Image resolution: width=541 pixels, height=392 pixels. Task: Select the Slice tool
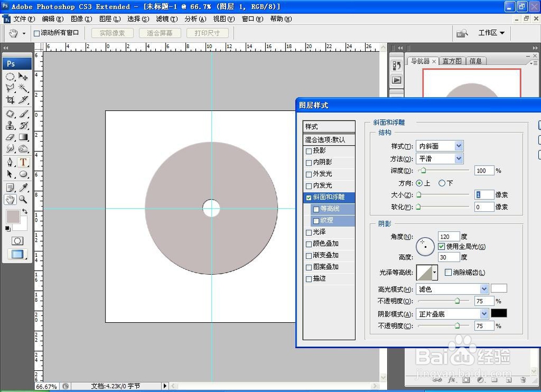point(23,100)
